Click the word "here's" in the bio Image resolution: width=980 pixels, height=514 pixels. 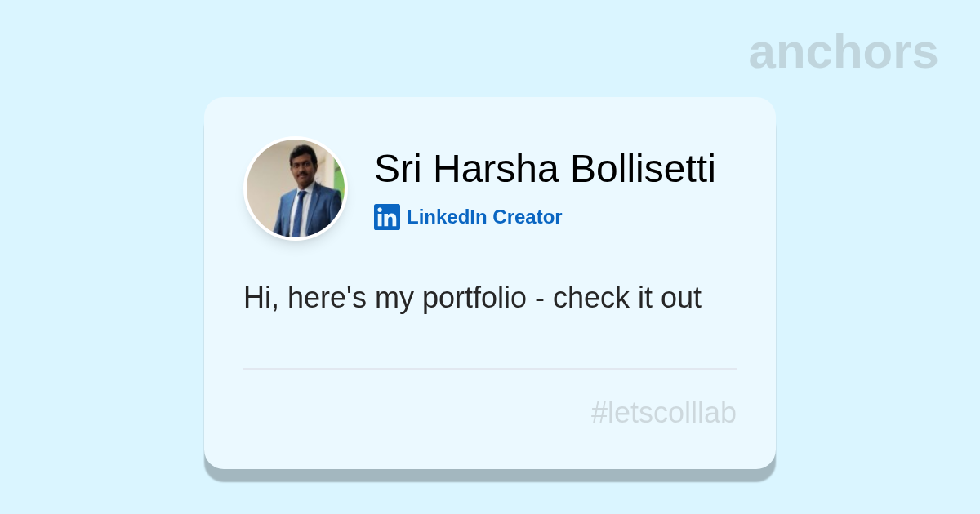327,298
